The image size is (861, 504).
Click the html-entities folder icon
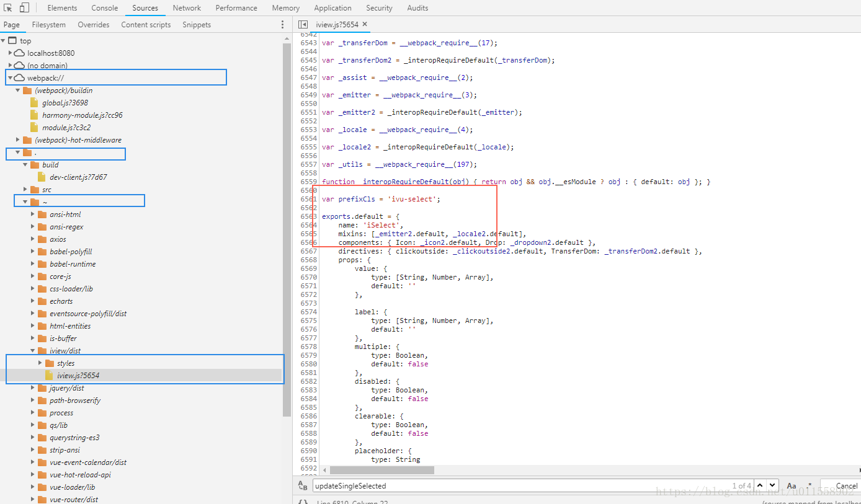(42, 326)
